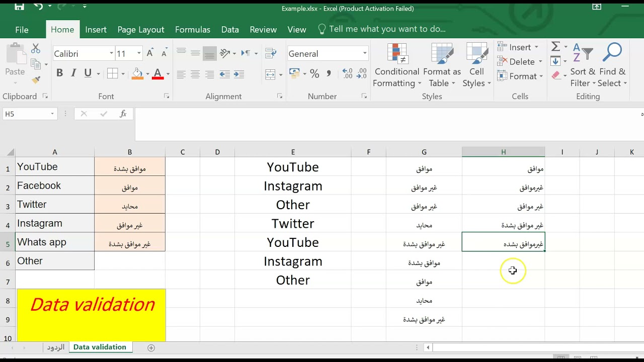Click the New Sheet plus button
The width and height of the screenshot is (644, 362).
tap(151, 347)
